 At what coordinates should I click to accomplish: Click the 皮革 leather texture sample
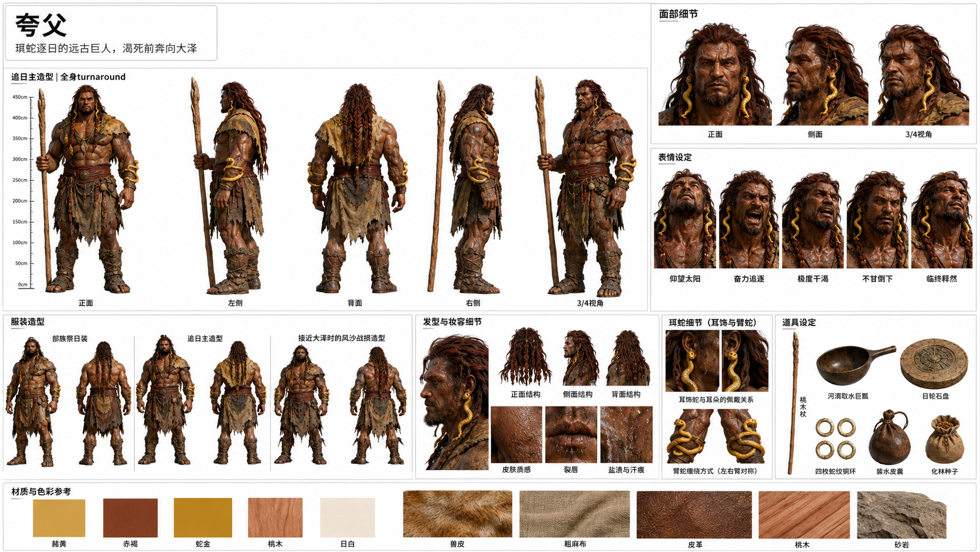tap(694, 514)
